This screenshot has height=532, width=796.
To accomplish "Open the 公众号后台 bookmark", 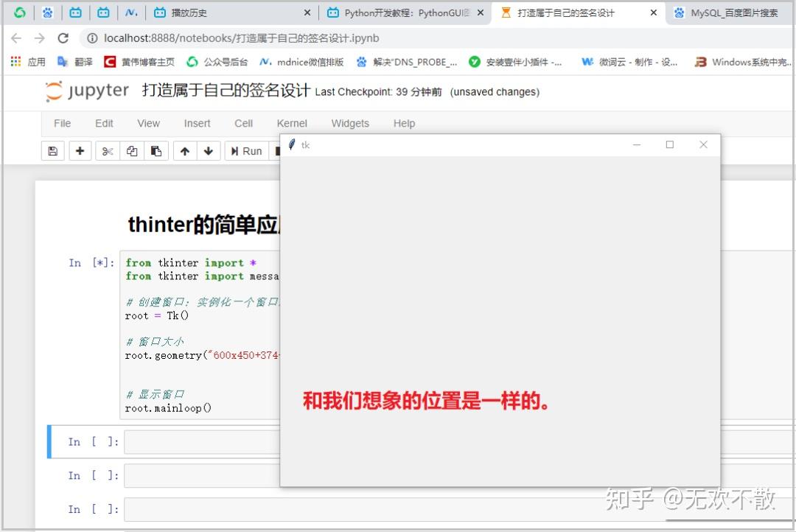I will (x=225, y=62).
